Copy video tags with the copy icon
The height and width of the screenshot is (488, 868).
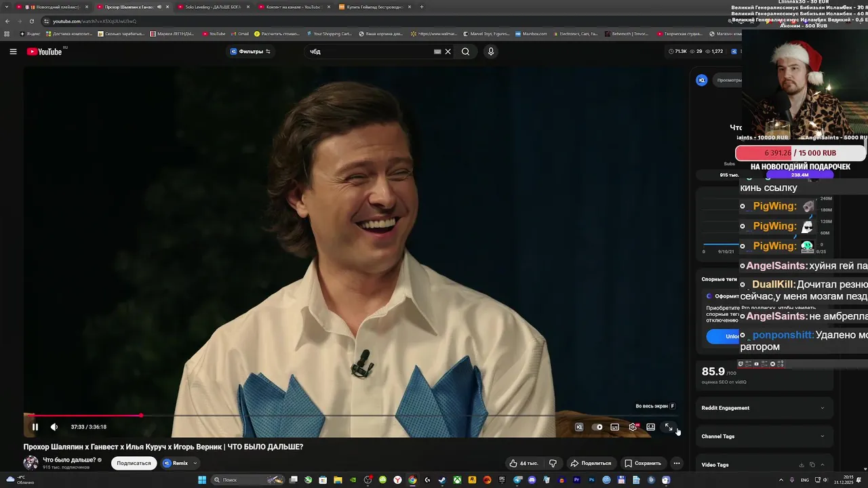(x=812, y=465)
